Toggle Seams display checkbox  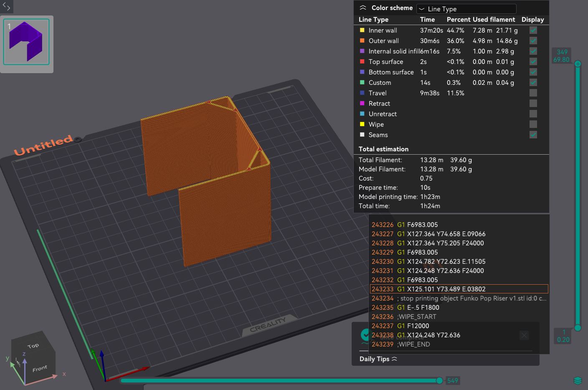tap(533, 135)
